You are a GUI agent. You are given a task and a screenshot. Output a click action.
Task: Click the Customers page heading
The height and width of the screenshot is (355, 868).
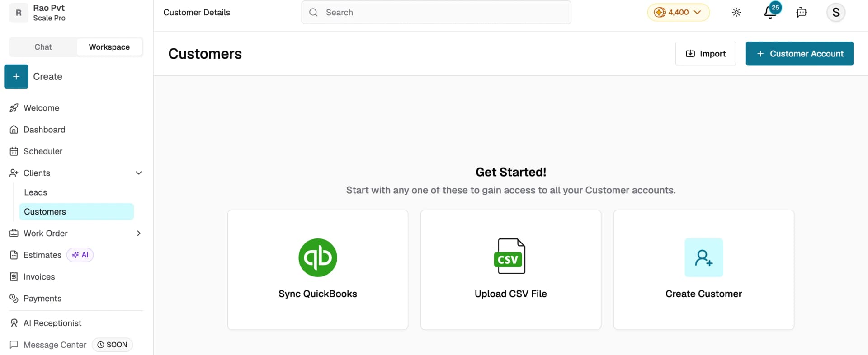point(205,54)
